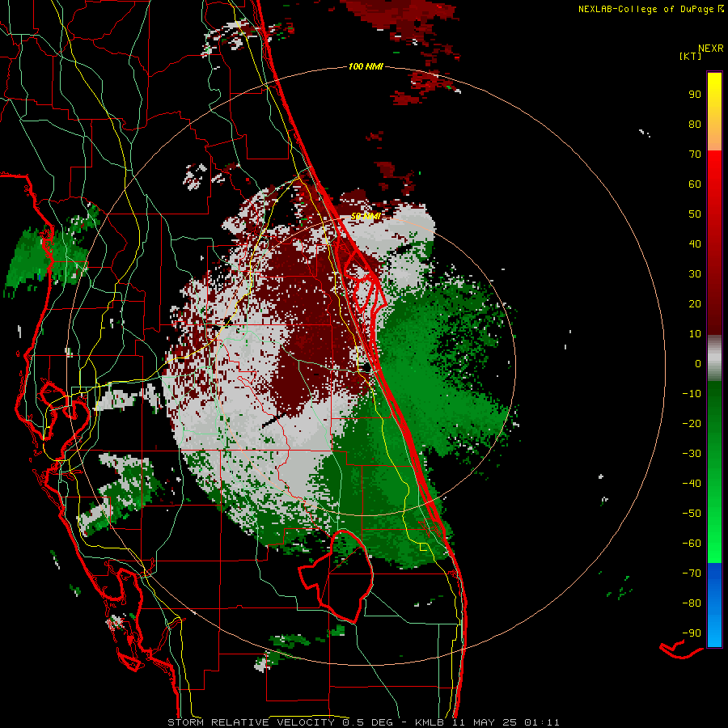Click the -30 knot scale label

pyautogui.click(x=692, y=454)
